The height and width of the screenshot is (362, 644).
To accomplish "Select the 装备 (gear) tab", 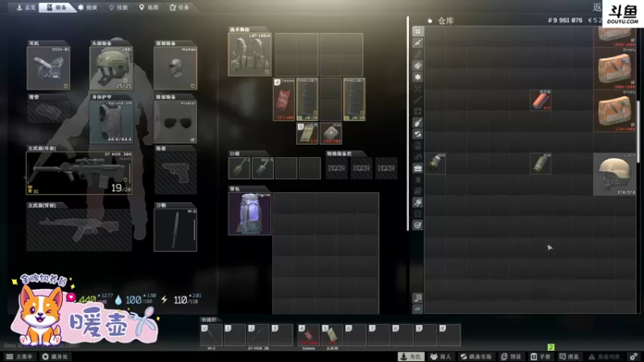I will (x=56, y=7).
